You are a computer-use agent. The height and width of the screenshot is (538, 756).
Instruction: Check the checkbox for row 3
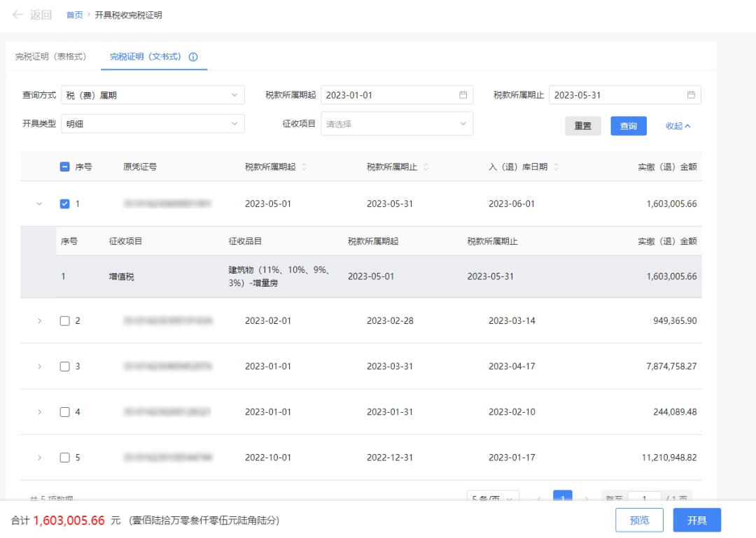pos(65,367)
